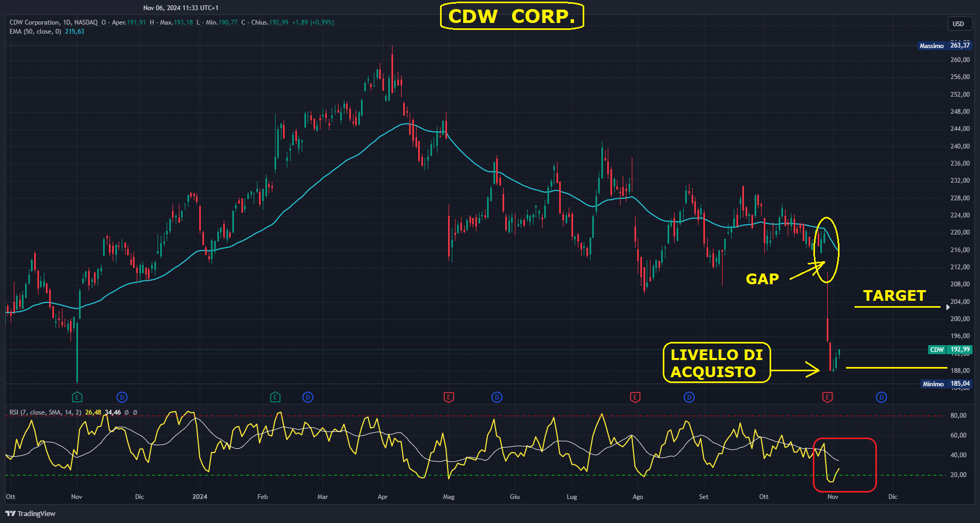This screenshot has width=980, height=523.
Task: Click the CDW 192,99 current price label
Action: click(950, 349)
